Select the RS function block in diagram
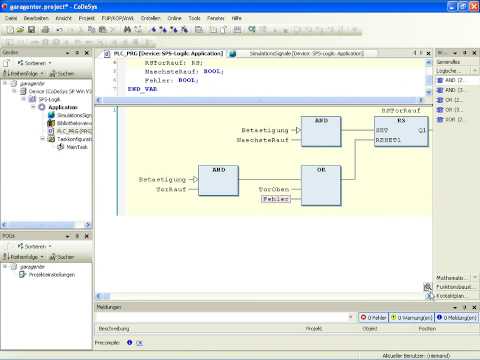The image size is (480, 360). pos(401,131)
